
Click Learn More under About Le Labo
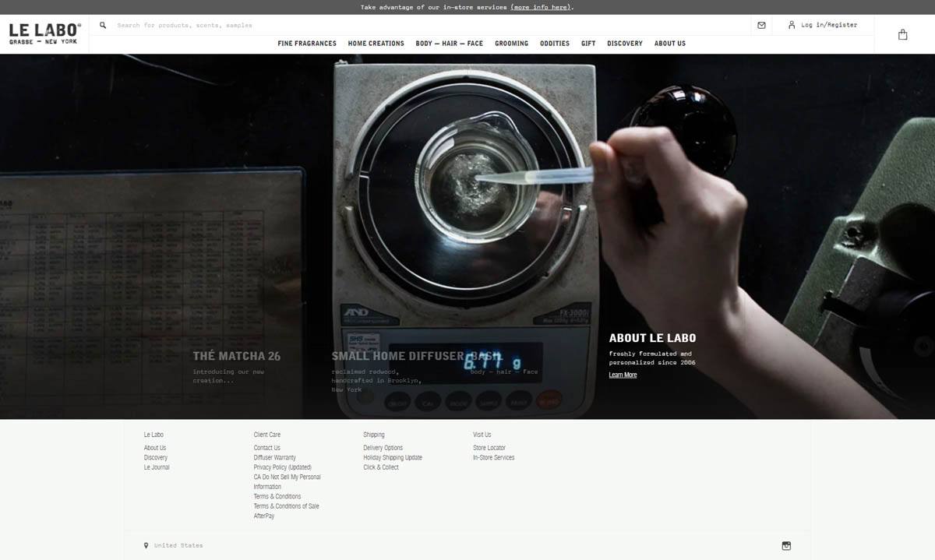click(x=623, y=375)
